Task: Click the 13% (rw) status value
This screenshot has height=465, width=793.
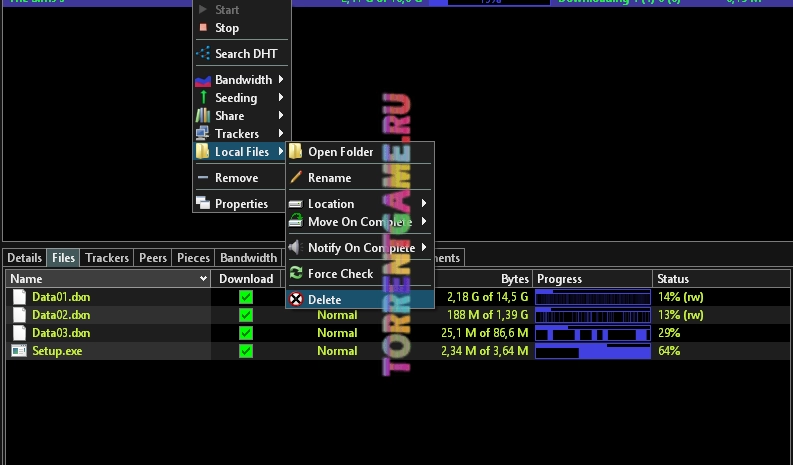Action: [x=681, y=315]
